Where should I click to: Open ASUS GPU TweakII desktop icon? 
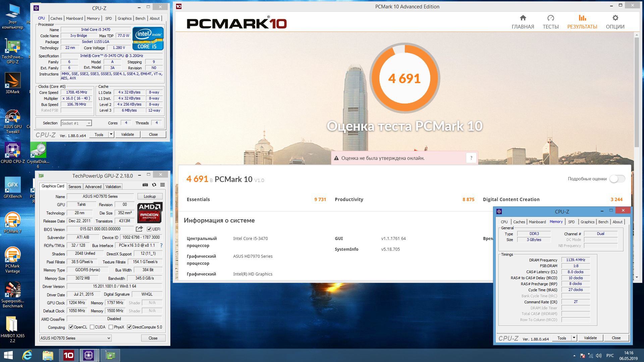(13, 121)
